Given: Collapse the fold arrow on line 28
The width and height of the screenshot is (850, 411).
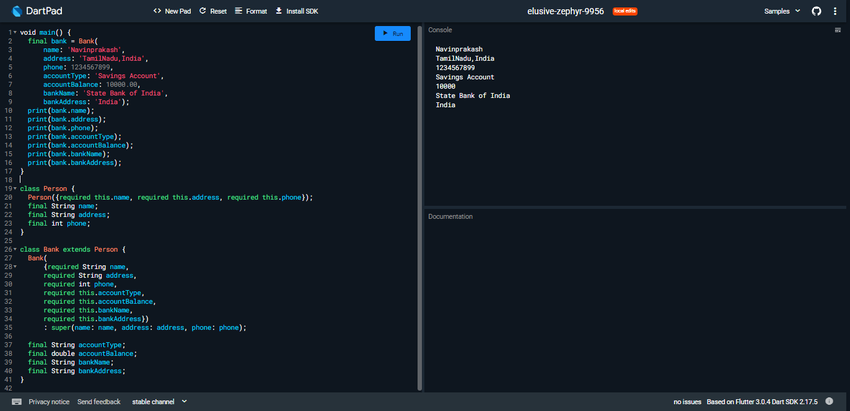Looking at the screenshot, I should pos(15,267).
